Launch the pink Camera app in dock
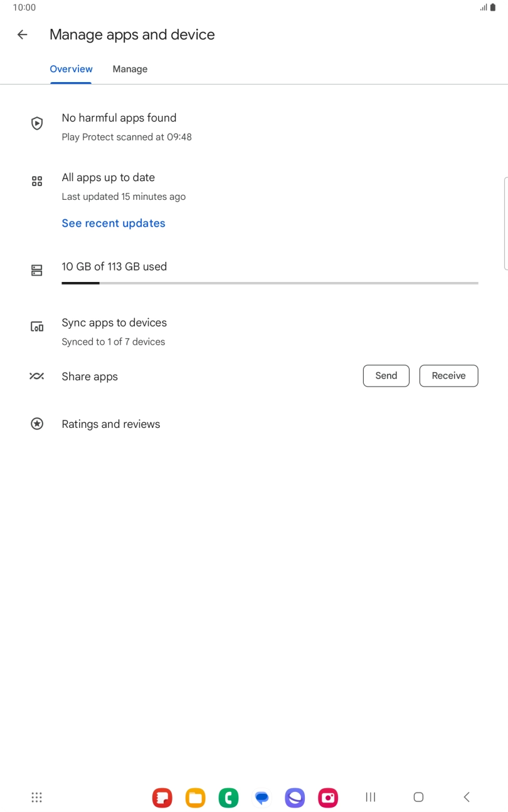 pos(328,798)
